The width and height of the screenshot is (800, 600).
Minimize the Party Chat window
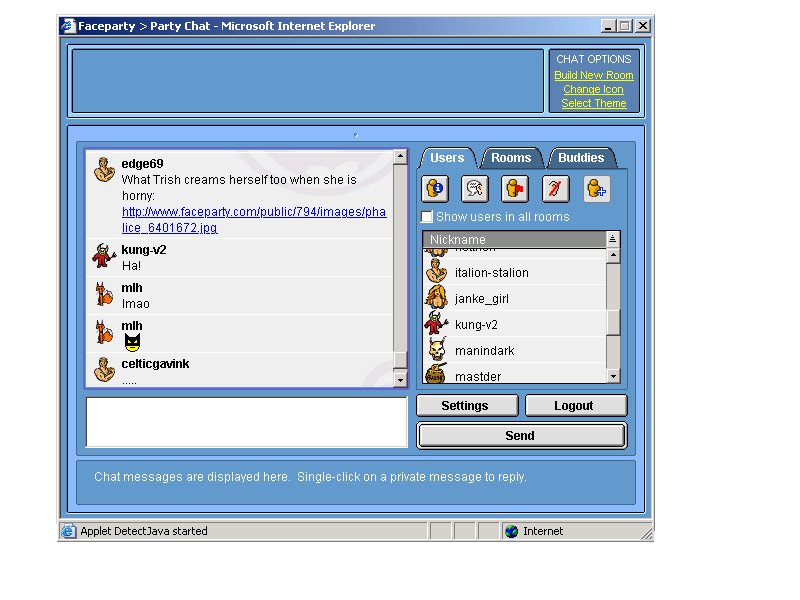point(607,26)
